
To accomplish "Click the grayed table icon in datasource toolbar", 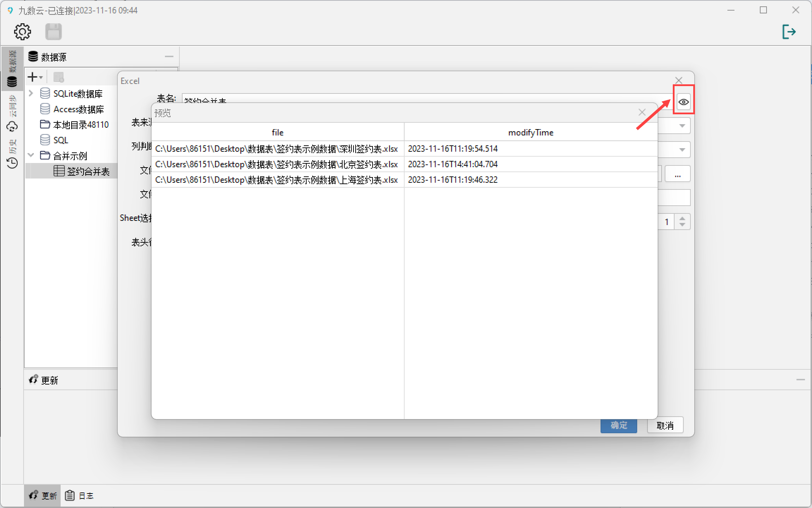I will (x=59, y=77).
